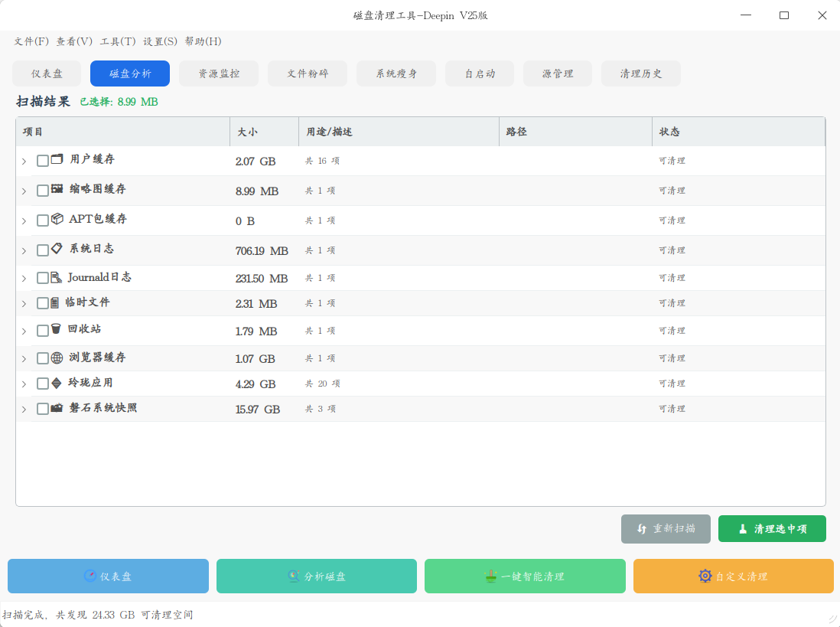840x627 pixels.
Task: Click the 系统日志 tag icon
Action: (x=57, y=249)
